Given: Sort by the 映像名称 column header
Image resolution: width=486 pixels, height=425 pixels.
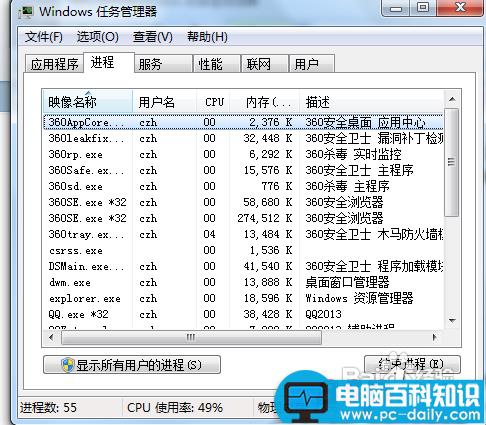Looking at the screenshot, I should pos(88,102).
